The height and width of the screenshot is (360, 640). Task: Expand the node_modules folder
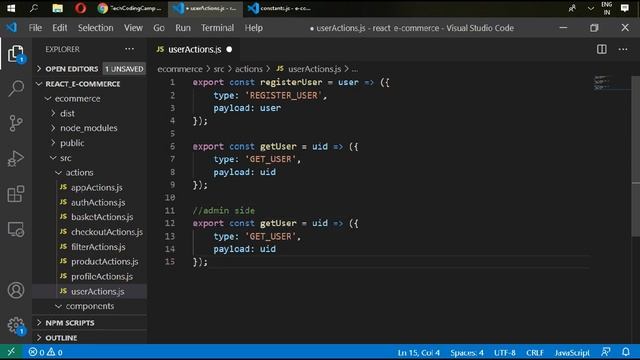click(x=89, y=128)
